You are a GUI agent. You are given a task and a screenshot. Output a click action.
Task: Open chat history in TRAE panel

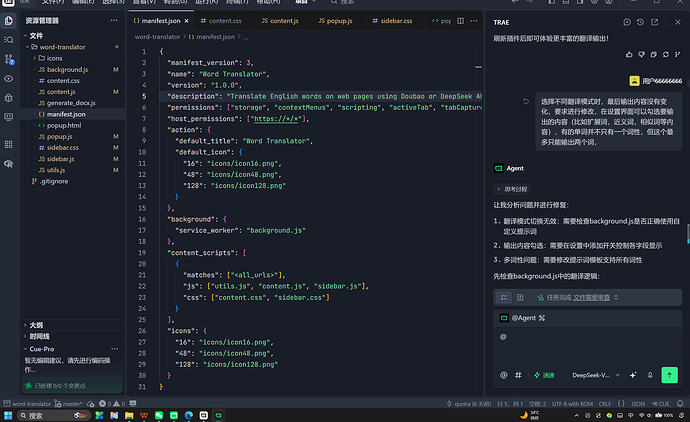coord(640,22)
